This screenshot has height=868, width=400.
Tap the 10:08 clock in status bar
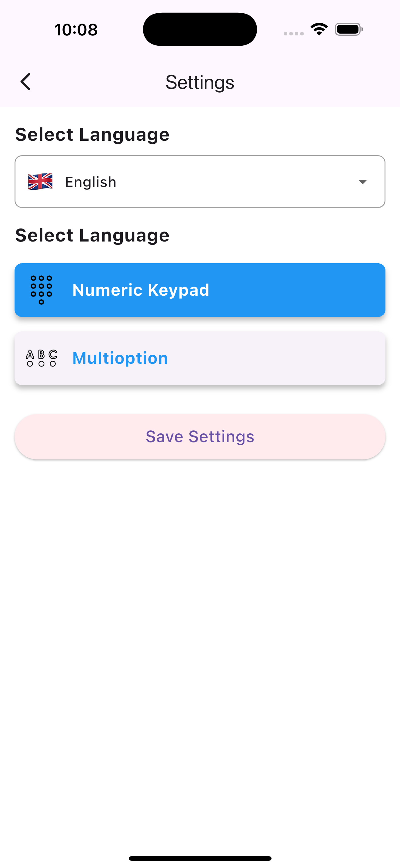76,30
